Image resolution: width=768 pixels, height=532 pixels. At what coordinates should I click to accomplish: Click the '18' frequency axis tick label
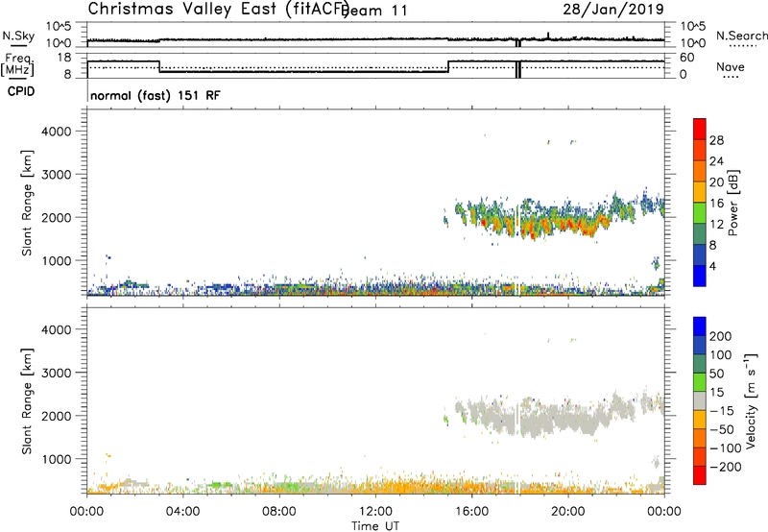(64, 58)
